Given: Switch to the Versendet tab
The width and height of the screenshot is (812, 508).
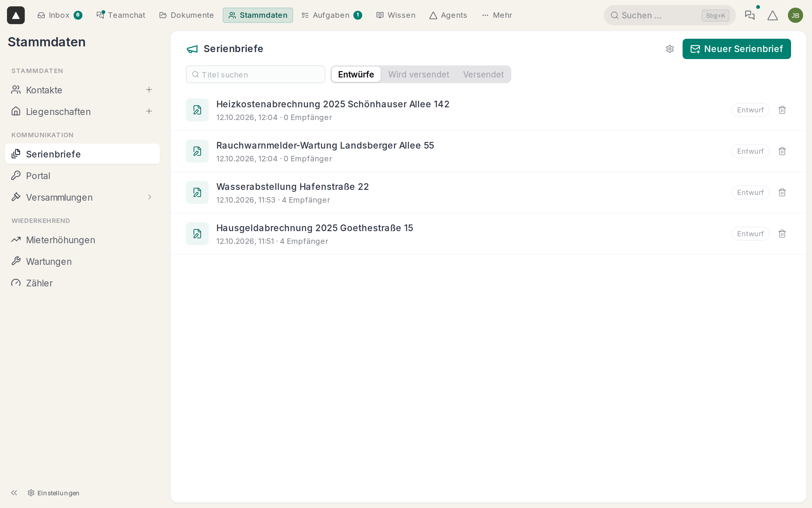Looking at the screenshot, I should (483, 75).
